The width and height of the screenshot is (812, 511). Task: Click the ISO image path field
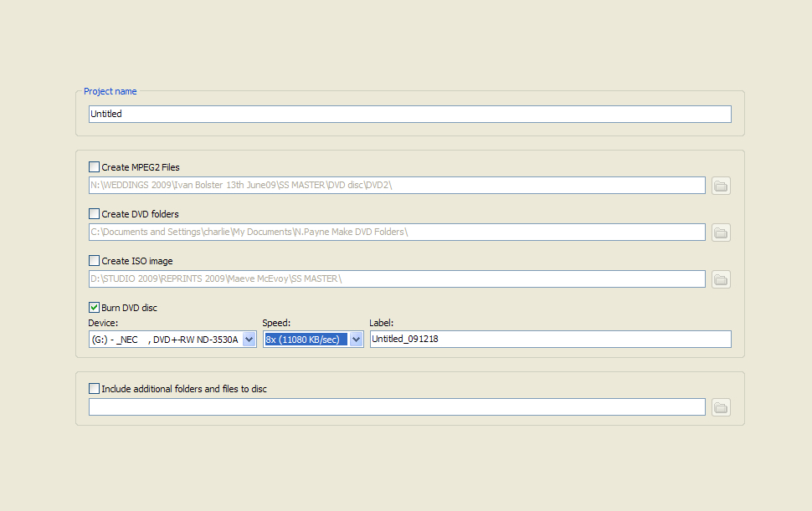coord(397,278)
